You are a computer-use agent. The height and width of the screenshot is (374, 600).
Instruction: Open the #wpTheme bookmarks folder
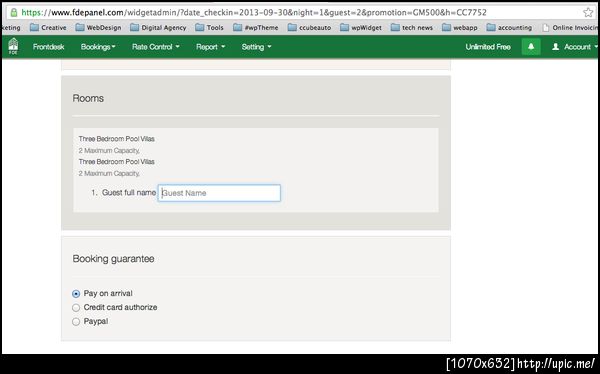point(256,28)
